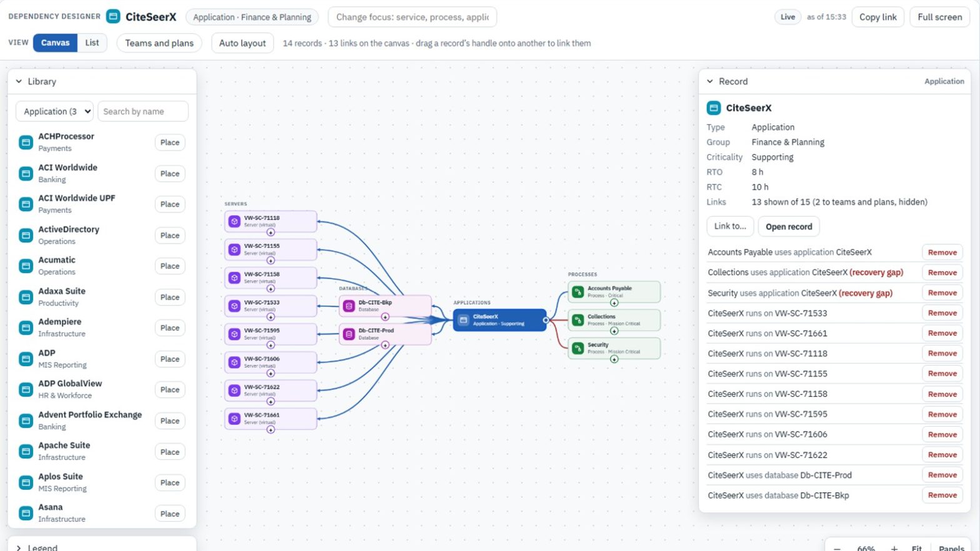This screenshot has height=551, width=980.
Task: Open the Application · Finance & Planning chip
Action: coord(252,17)
